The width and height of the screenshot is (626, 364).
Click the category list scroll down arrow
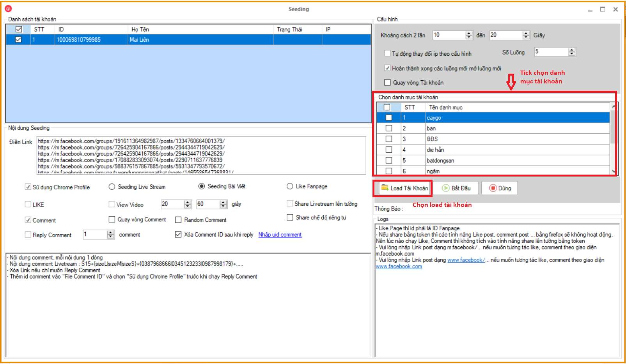click(614, 171)
